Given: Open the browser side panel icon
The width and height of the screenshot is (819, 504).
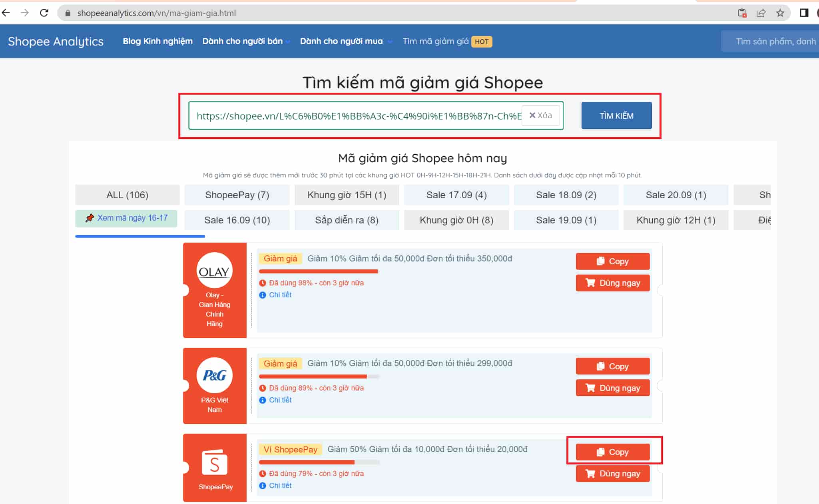Looking at the screenshot, I should [804, 13].
